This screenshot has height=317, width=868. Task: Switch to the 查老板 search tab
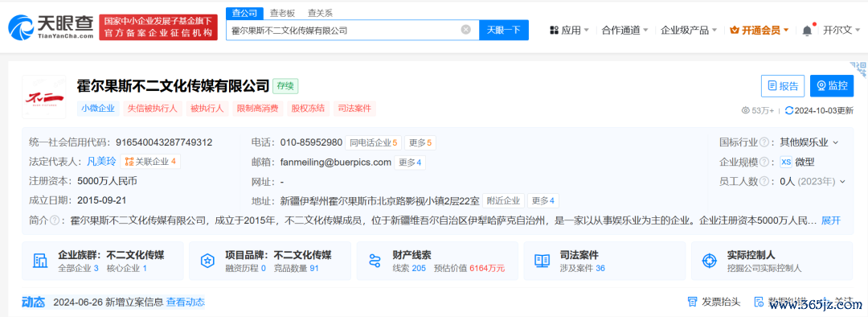tap(282, 13)
